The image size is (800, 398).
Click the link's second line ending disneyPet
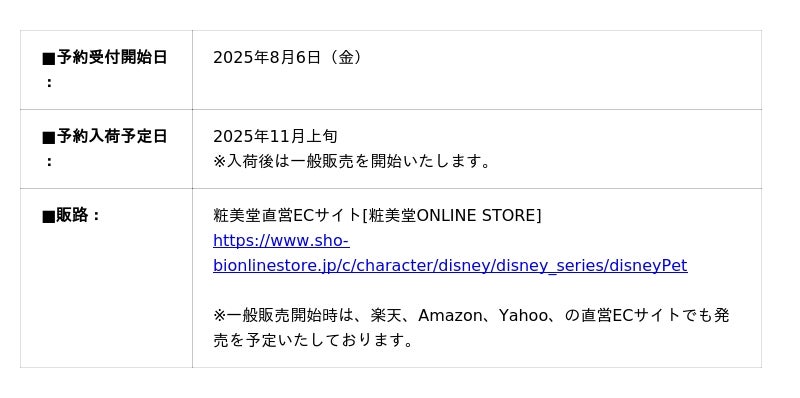[x=450, y=265]
